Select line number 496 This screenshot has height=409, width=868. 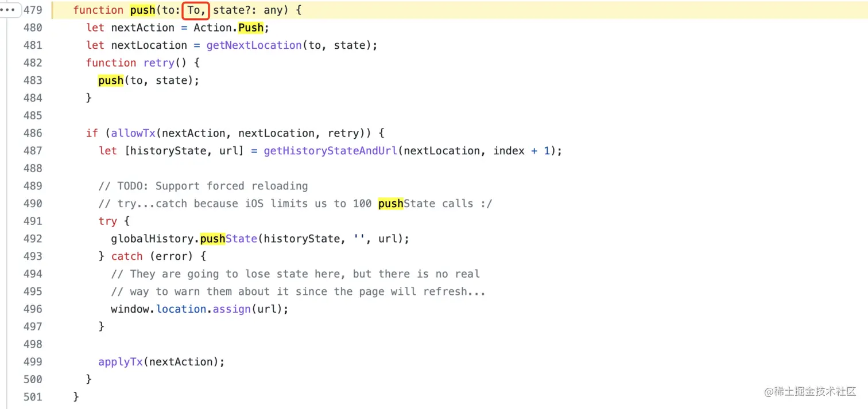[33, 309]
